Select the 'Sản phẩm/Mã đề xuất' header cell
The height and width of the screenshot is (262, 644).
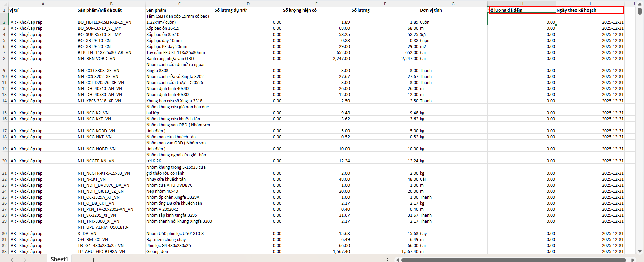tap(111, 10)
